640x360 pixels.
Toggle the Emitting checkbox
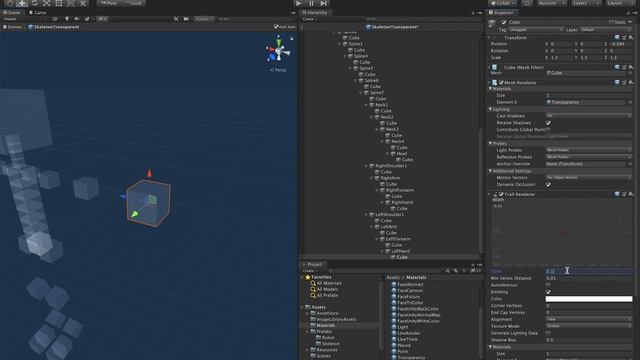pos(548,292)
